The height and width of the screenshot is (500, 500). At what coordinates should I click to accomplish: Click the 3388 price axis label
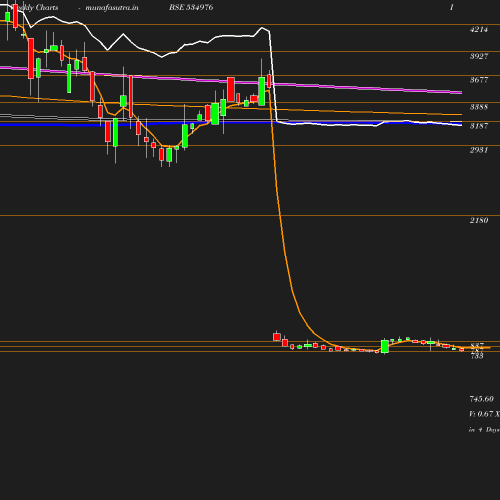[479, 107]
